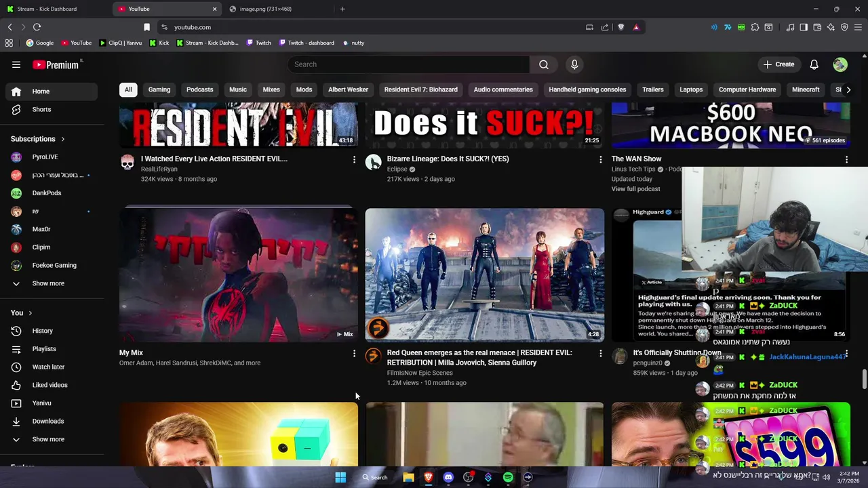Click the search magnifier button
The height and width of the screenshot is (488, 868).
(x=544, y=64)
